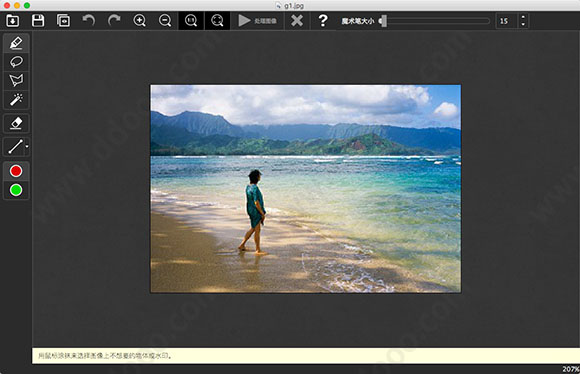
Task: Redo the last undone action
Action: click(114, 21)
